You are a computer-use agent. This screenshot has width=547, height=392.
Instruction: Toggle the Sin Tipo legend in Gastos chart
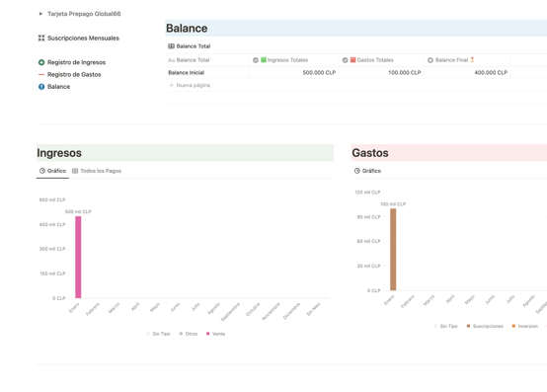point(446,327)
